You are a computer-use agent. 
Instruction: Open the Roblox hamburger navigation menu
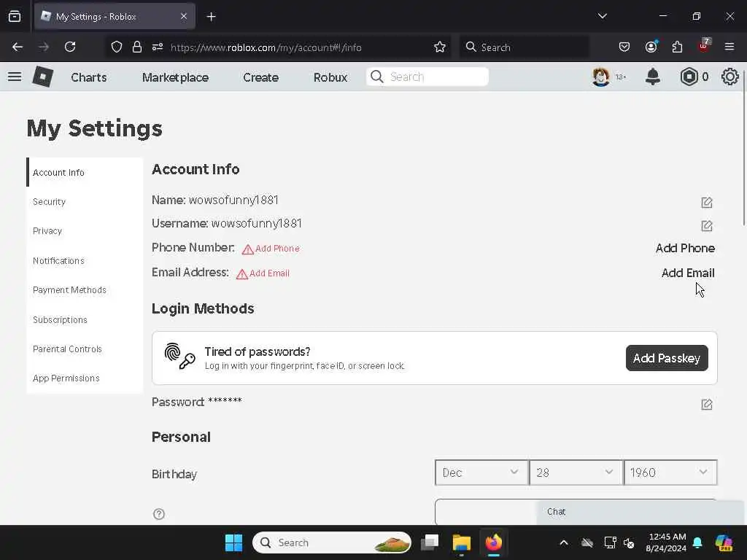(15, 77)
